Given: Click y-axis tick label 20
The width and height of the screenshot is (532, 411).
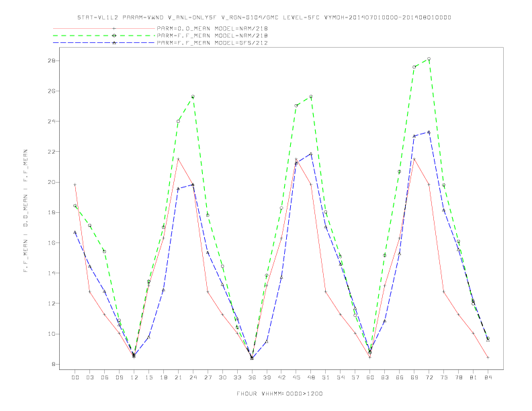Looking at the screenshot, I should 52,182.
